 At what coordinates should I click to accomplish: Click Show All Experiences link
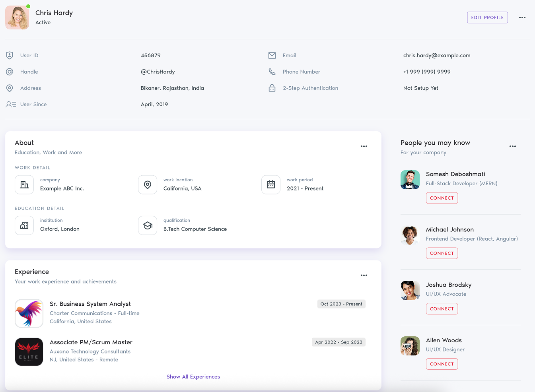[193, 376]
